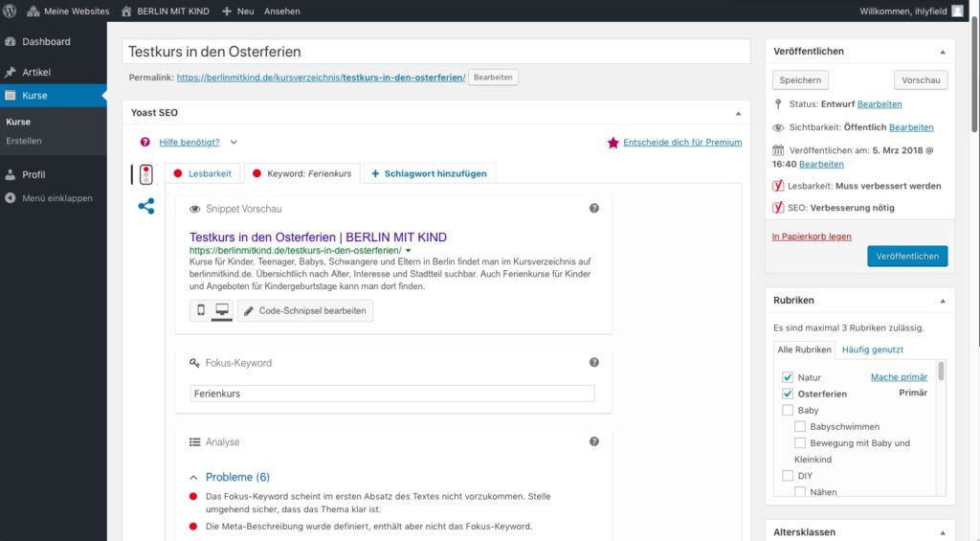Switch snippet preview to desktop view icon
This screenshot has width=980, height=541.
tap(222, 310)
